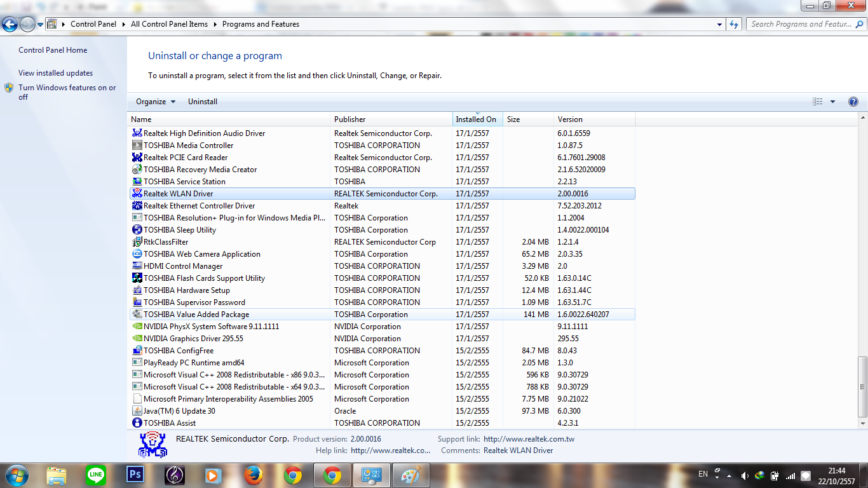Click the Java(TM) 6 Update 30 icon
This screenshot has height=488, width=868.
[x=137, y=411]
